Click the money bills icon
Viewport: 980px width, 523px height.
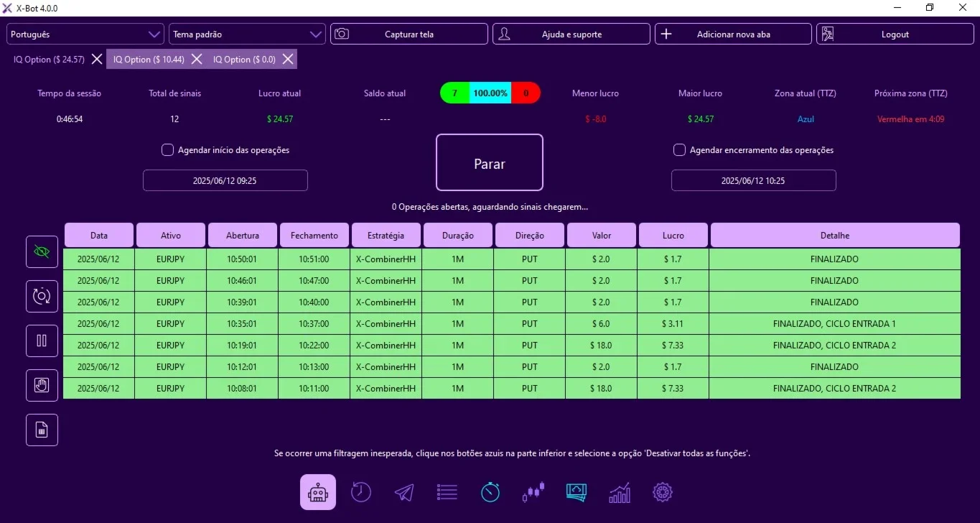pos(577,492)
